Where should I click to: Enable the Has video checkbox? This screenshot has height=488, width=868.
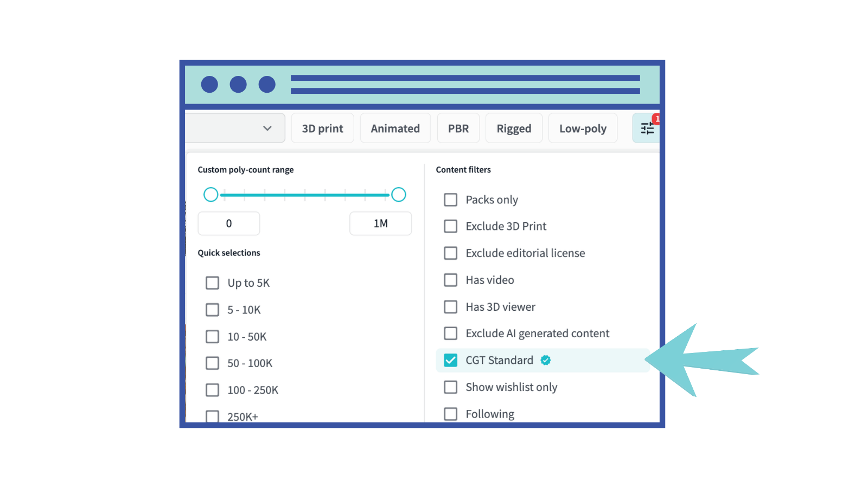451,280
